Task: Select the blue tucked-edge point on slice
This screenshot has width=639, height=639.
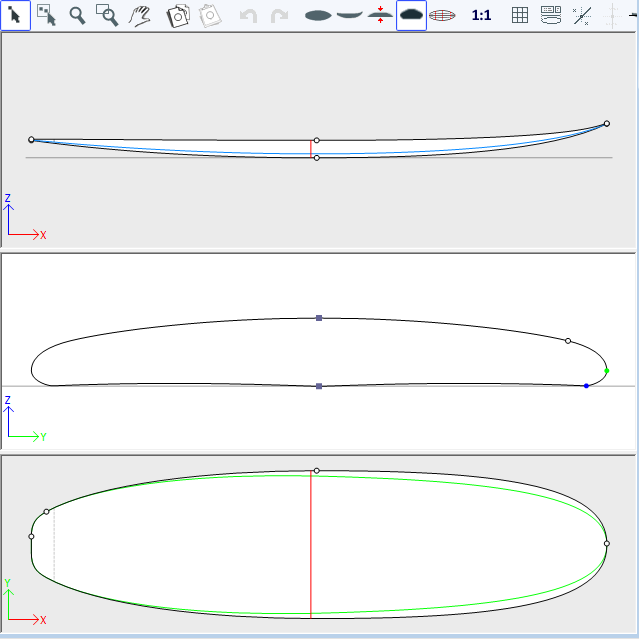Action: (586, 386)
